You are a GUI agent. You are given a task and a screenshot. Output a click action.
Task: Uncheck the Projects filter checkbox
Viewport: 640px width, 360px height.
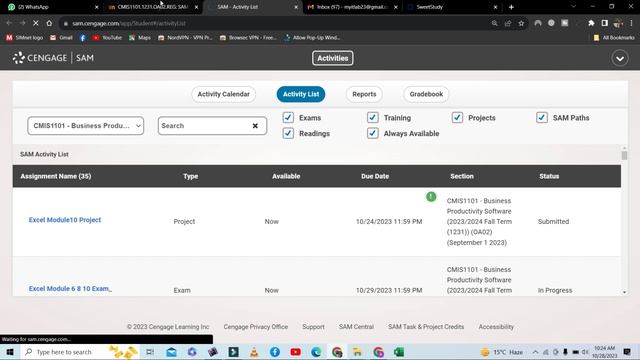point(457,118)
